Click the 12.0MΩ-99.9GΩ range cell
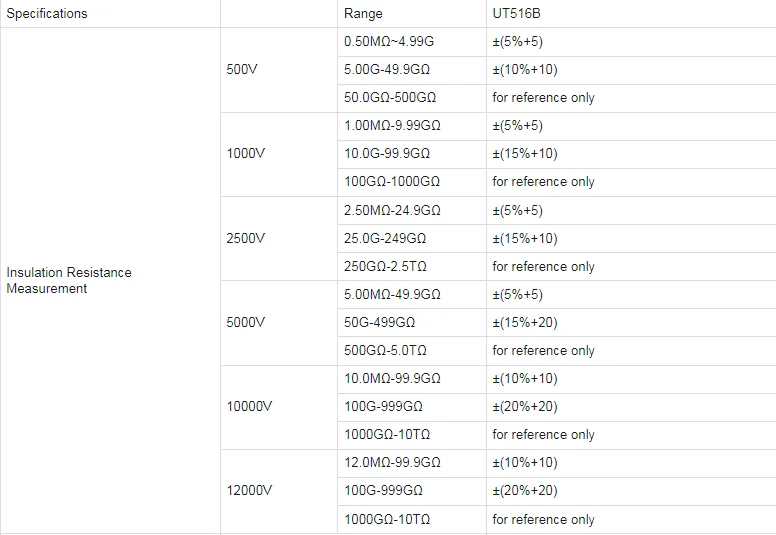This screenshot has width=776, height=535. click(x=391, y=463)
